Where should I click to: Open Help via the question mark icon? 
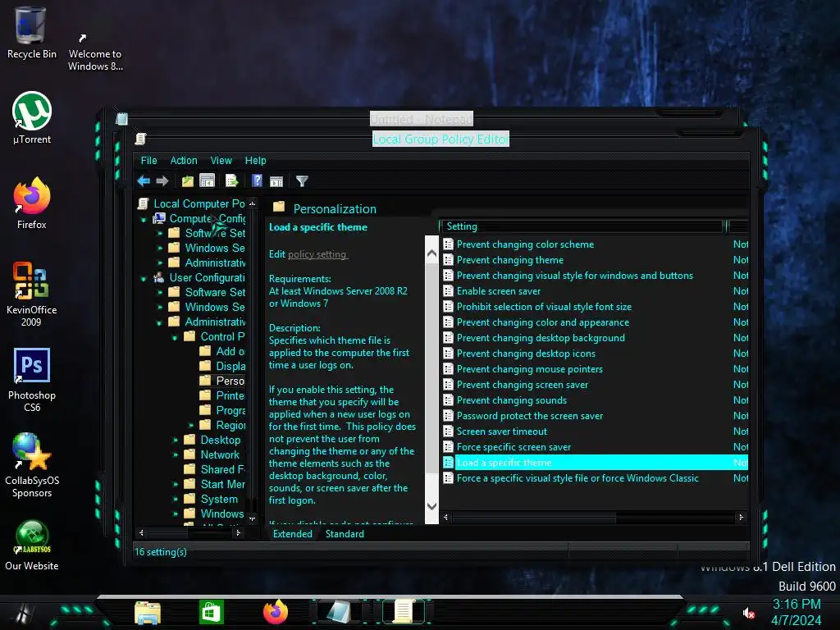coord(257,180)
